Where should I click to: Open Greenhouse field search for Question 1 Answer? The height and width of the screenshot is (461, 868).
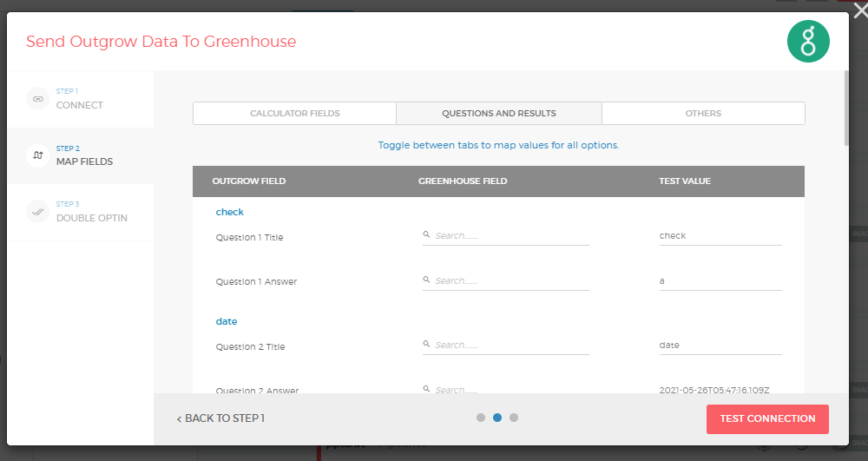(505, 281)
